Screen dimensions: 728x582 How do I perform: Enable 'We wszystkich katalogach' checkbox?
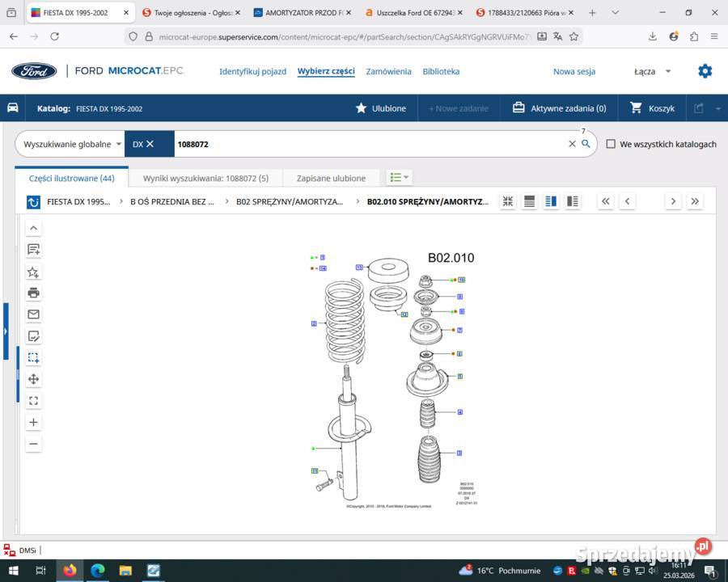coord(612,144)
